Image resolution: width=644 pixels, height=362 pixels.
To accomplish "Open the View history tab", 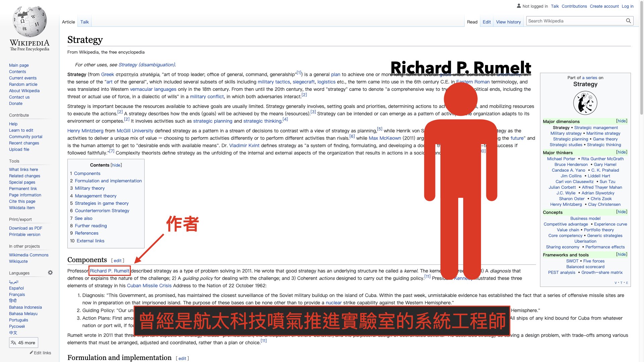I will pos(508,22).
